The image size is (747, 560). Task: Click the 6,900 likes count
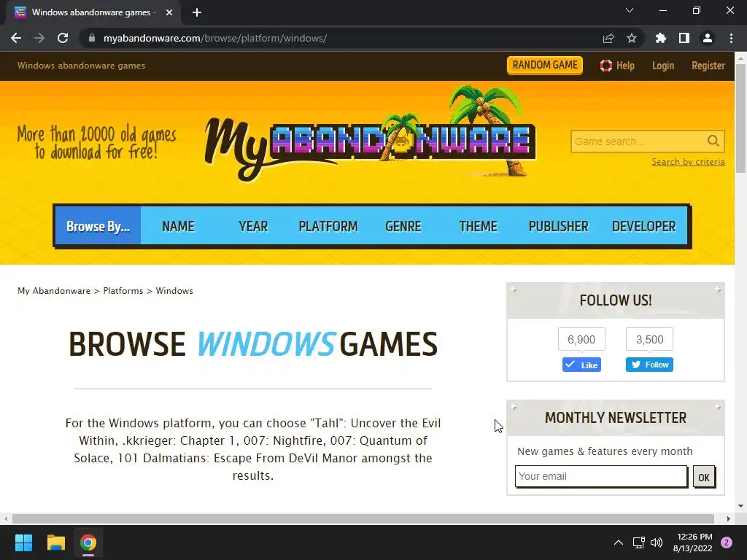(x=581, y=340)
